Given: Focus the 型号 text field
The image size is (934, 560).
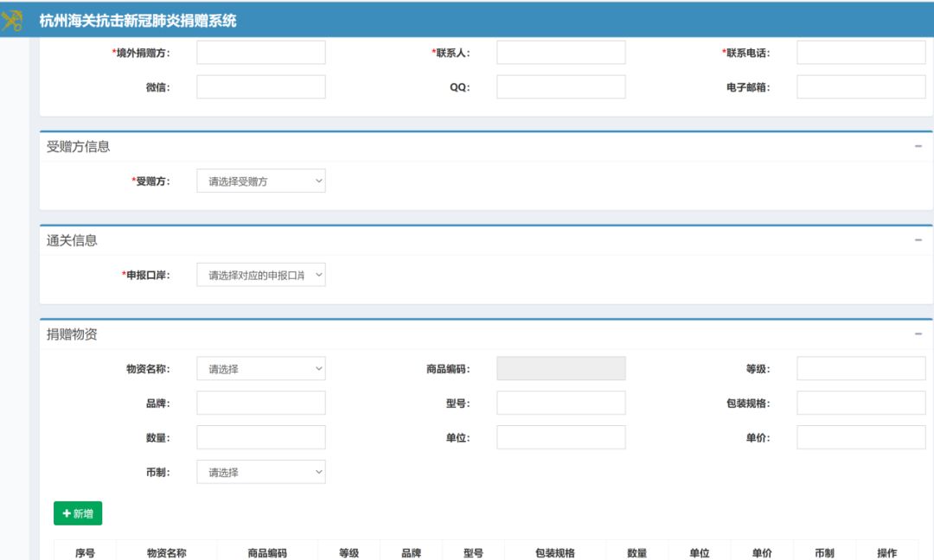Looking at the screenshot, I should pos(560,404).
